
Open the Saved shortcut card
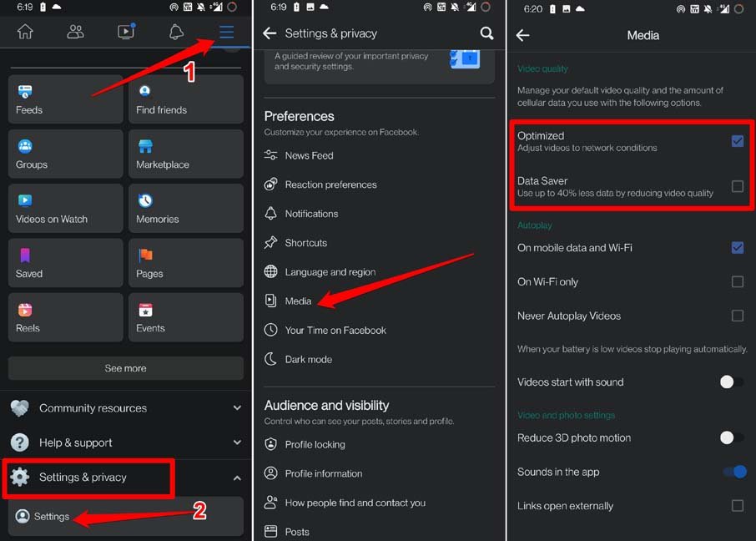tap(66, 263)
